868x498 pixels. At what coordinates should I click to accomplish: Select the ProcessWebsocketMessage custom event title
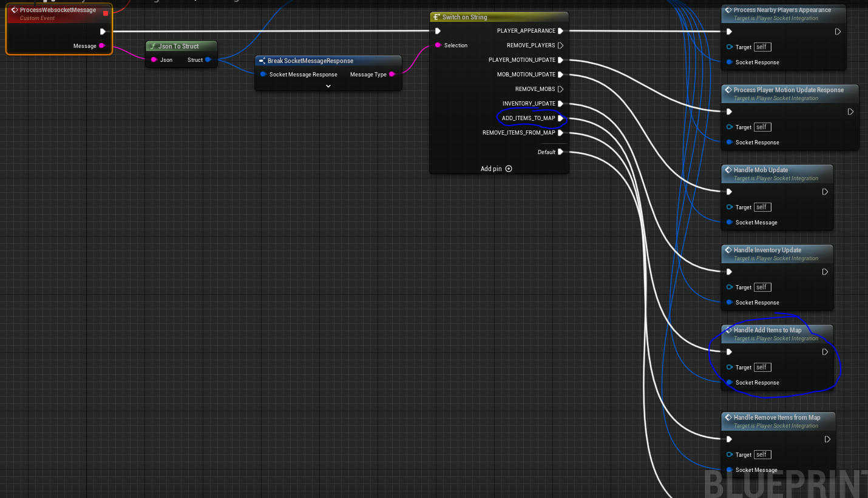pos(58,10)
